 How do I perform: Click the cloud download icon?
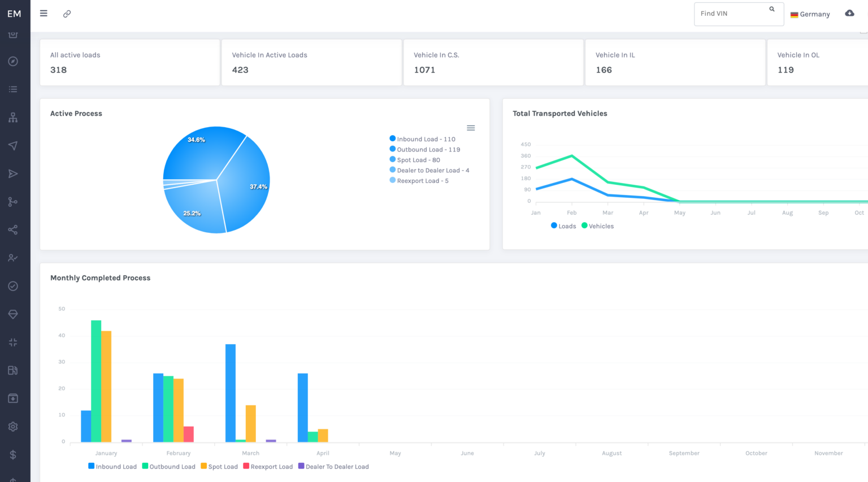coord(849,14)
